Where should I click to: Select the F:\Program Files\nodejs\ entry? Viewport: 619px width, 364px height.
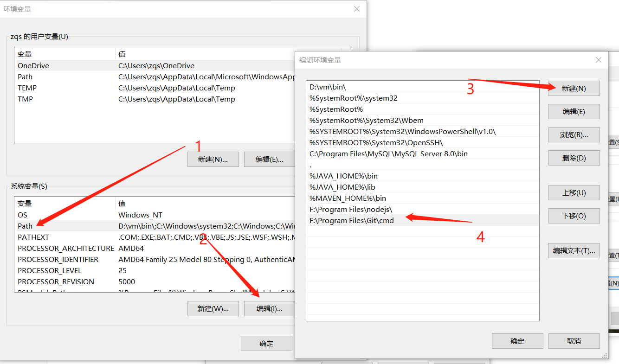423,209
